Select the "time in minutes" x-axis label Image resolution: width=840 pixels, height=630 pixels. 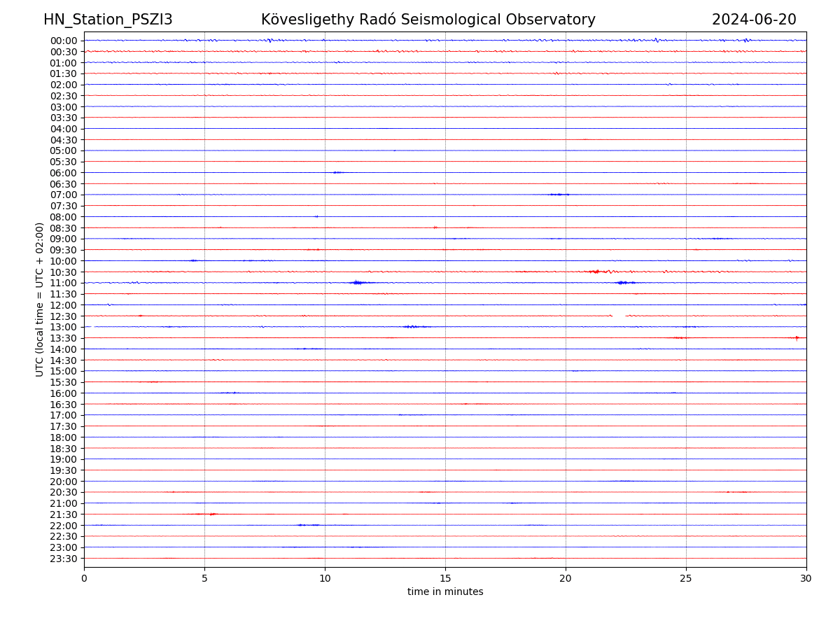tap(445, 592)
